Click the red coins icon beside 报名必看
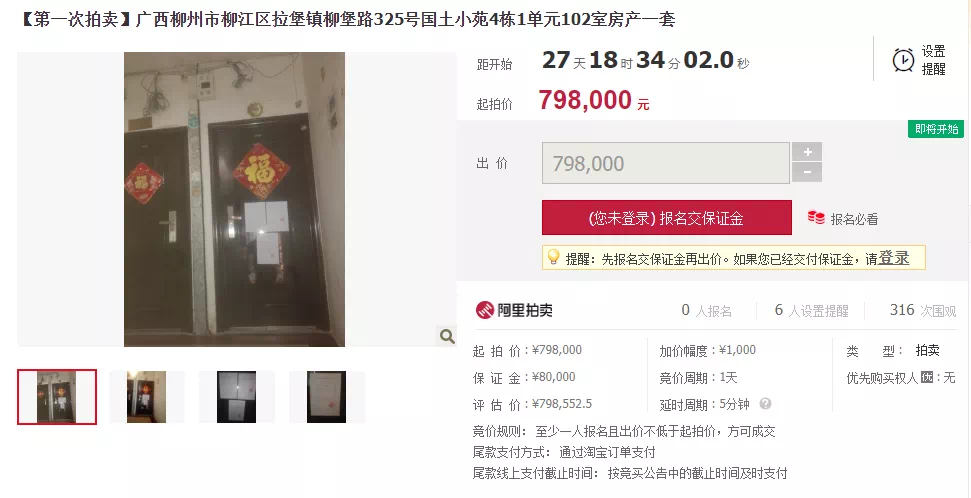 pyautogui.click(x=816, y=218)
